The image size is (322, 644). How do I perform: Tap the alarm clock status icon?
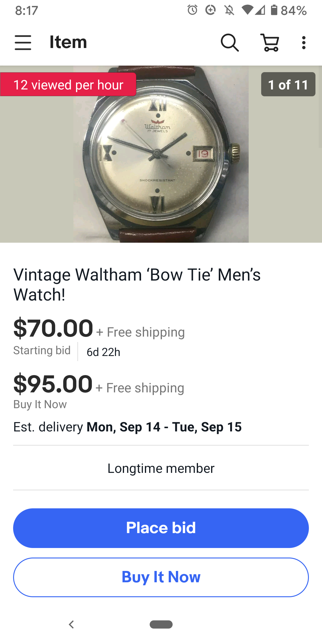[192, 10]
